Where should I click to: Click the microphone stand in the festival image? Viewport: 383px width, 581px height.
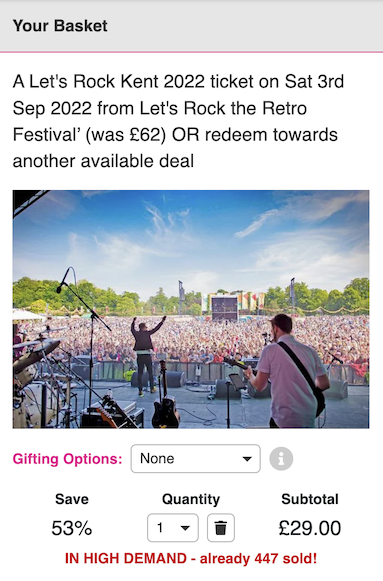point(83,333)
